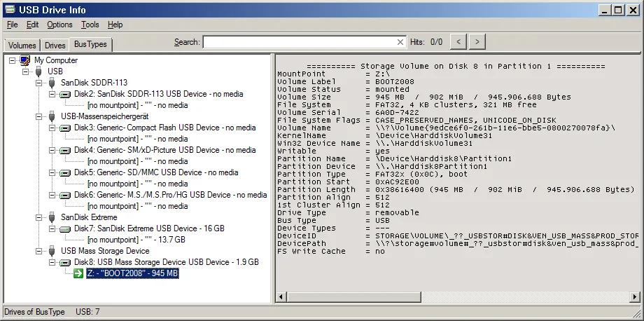Viewport: 644px width, 321px height.
Task: Click the Drive Type removable line
Action: point(349,213)
